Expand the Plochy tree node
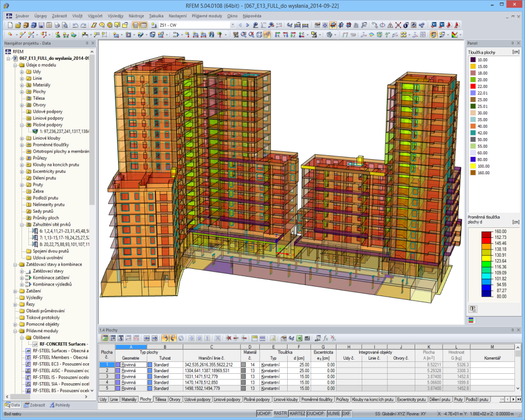The height and width of the screenshot is (420, 525). (x=22, y=92)
